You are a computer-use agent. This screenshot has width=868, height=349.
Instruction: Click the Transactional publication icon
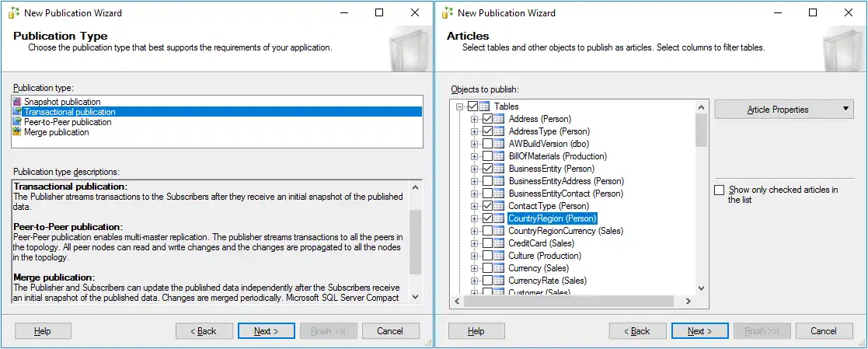(x=16, y=112)
